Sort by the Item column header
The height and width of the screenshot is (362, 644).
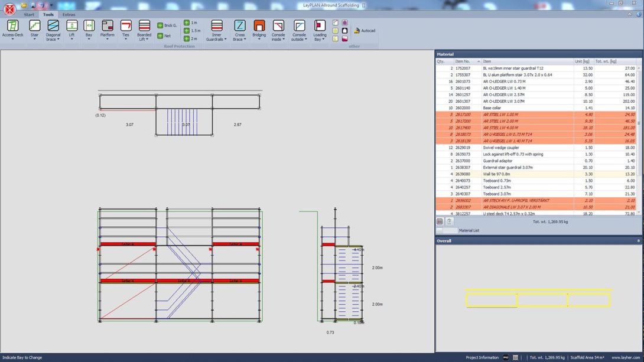click(x=528, y=61)
